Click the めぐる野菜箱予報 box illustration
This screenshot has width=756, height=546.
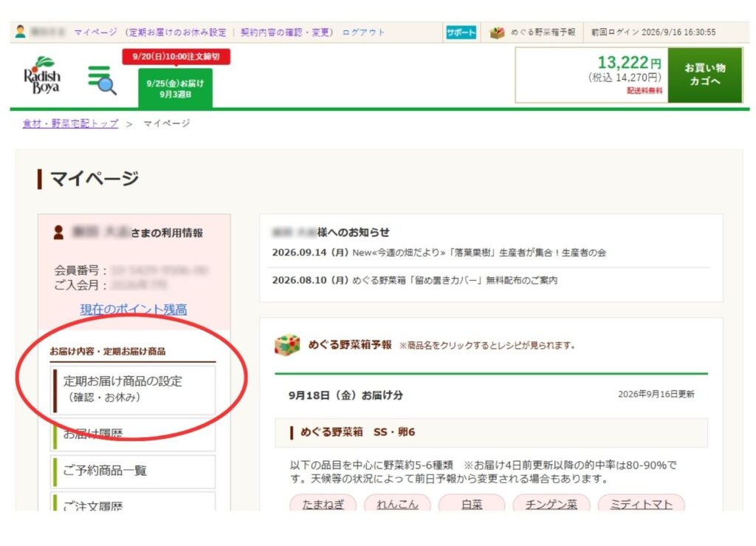click(x=287, y=345)
